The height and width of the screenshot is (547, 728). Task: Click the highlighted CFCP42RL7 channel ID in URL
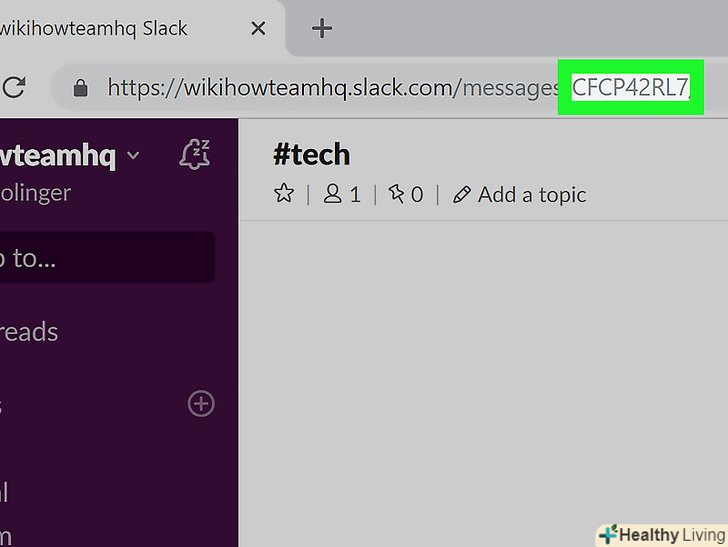click(630, 87)
